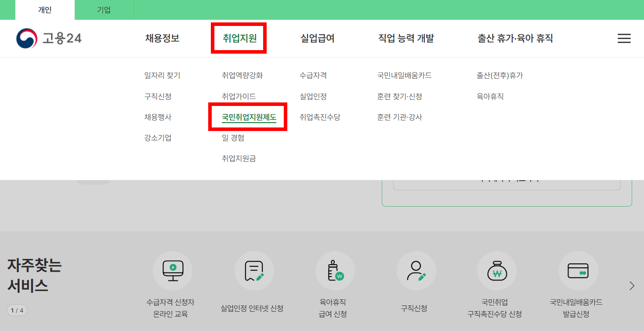Open 수급자격 신청자 온라인 교육 service icon
644x331 pixels.
(172, 271)
